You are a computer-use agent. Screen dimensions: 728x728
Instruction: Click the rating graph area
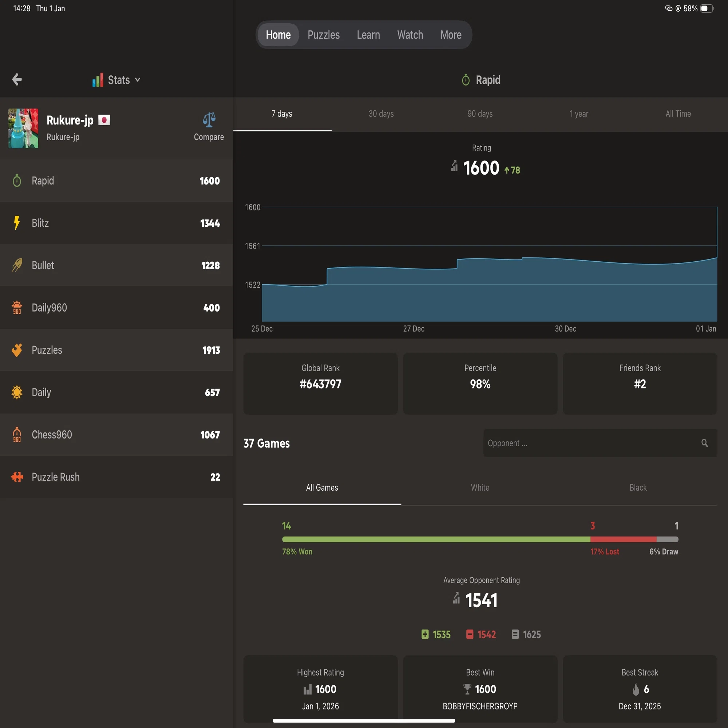[489, 264]
